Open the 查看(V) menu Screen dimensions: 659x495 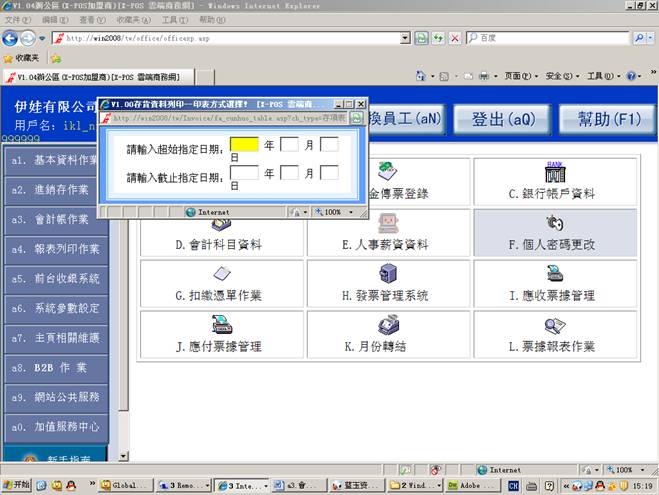(92, 20)
